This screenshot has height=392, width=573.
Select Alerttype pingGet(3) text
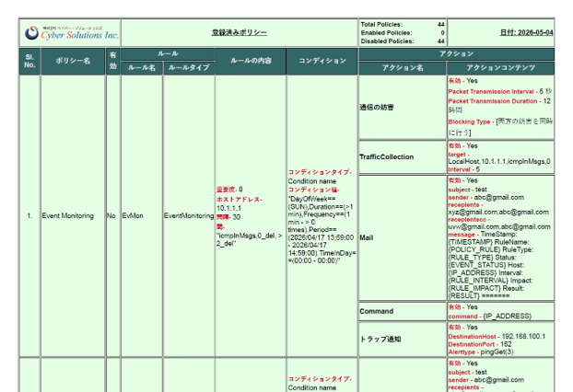tap(481, 352)
